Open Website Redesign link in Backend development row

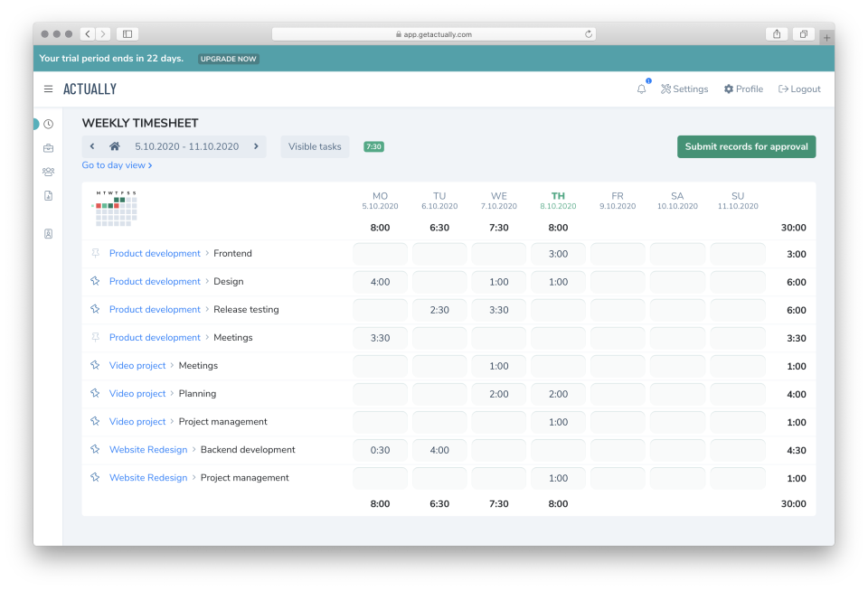click(148, 450)
